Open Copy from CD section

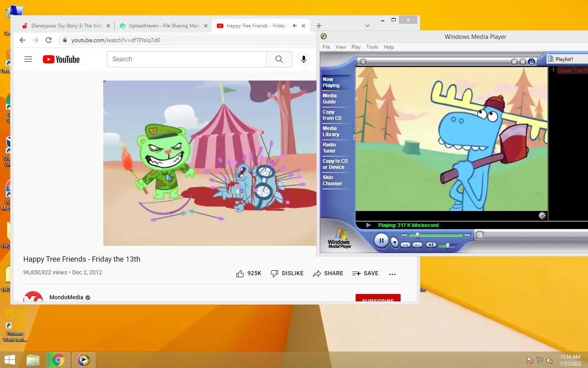336,115
